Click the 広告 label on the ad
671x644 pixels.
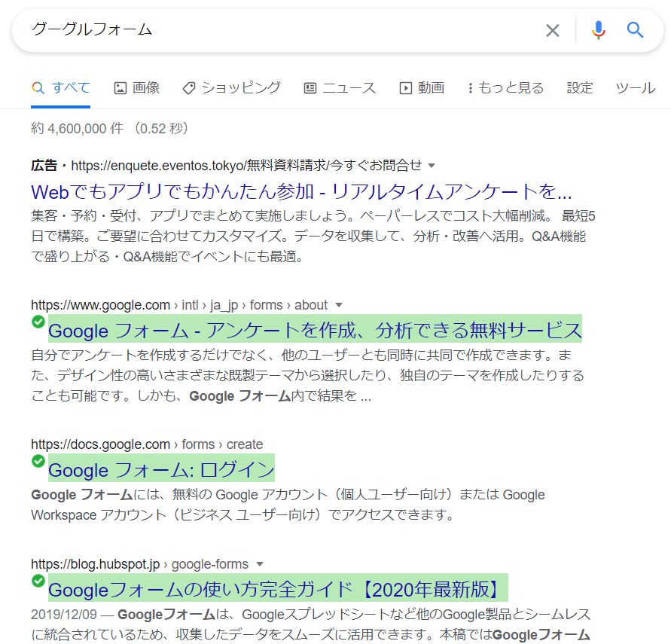coord(44,166)
